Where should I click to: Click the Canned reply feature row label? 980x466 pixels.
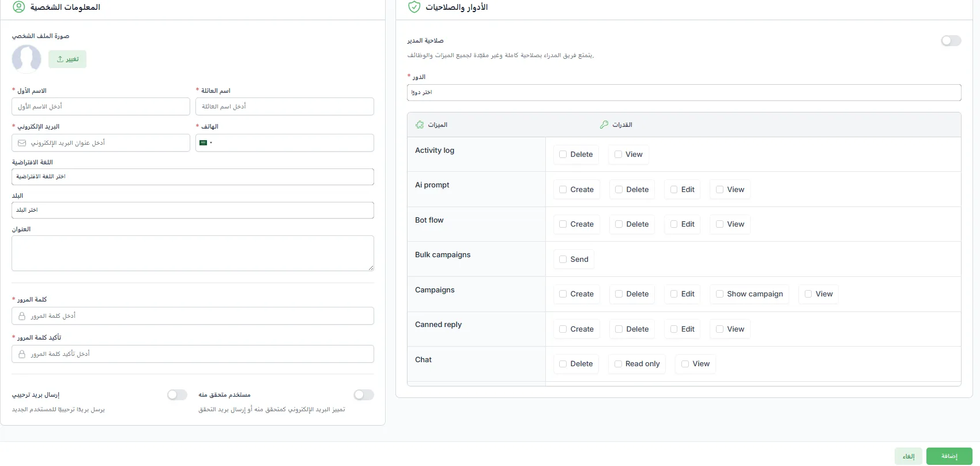[x=438, y=325]
